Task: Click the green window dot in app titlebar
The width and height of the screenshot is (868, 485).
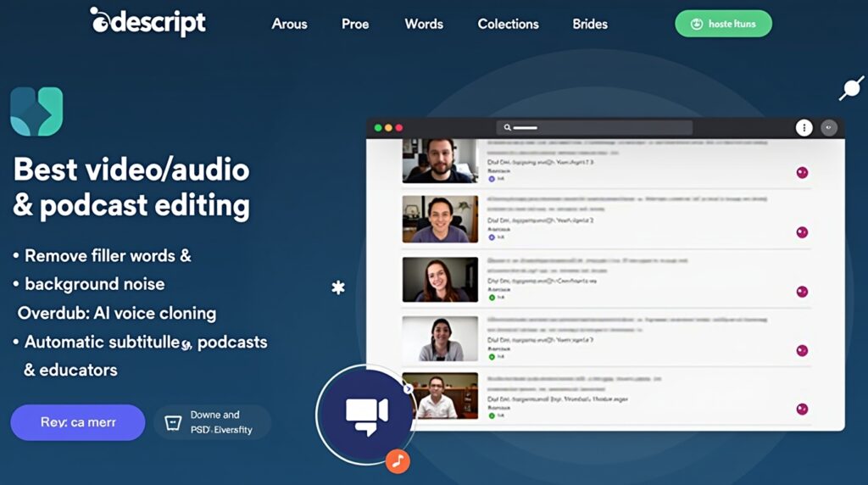Action: pos(378,128)
